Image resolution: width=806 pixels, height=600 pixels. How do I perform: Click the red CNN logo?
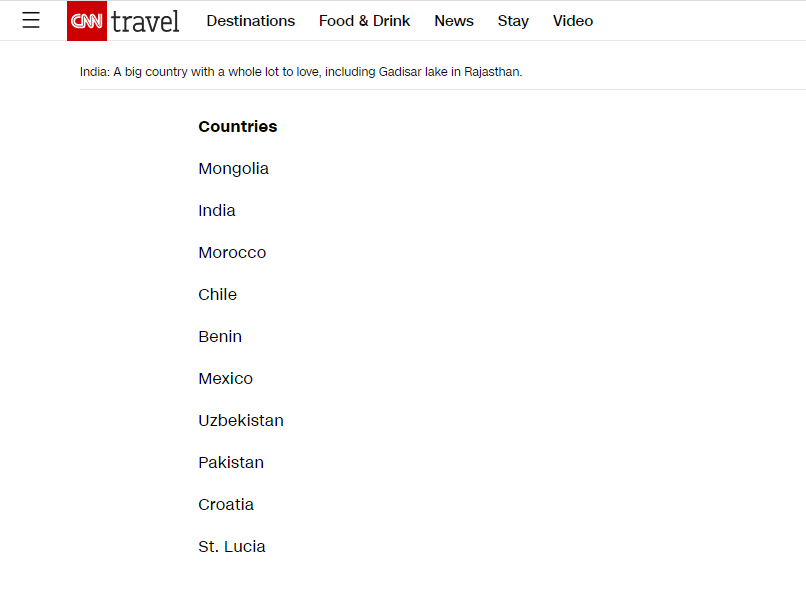87,21
